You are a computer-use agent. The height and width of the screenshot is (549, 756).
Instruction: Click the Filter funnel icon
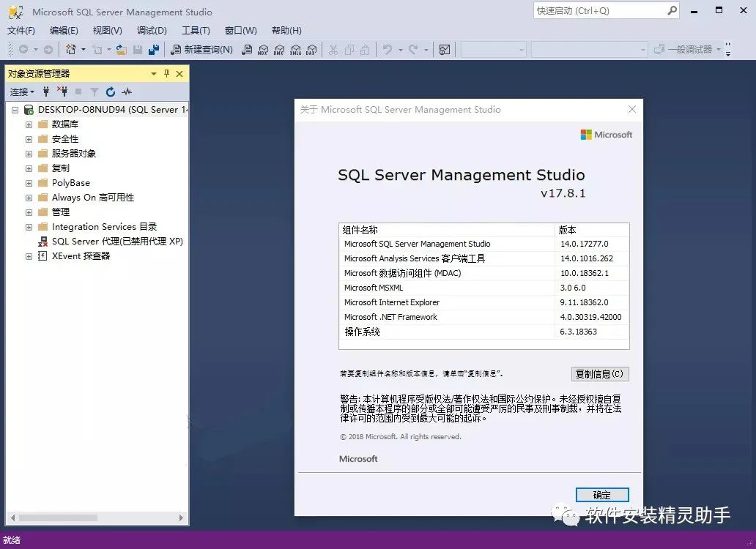[x=94, y=91]
